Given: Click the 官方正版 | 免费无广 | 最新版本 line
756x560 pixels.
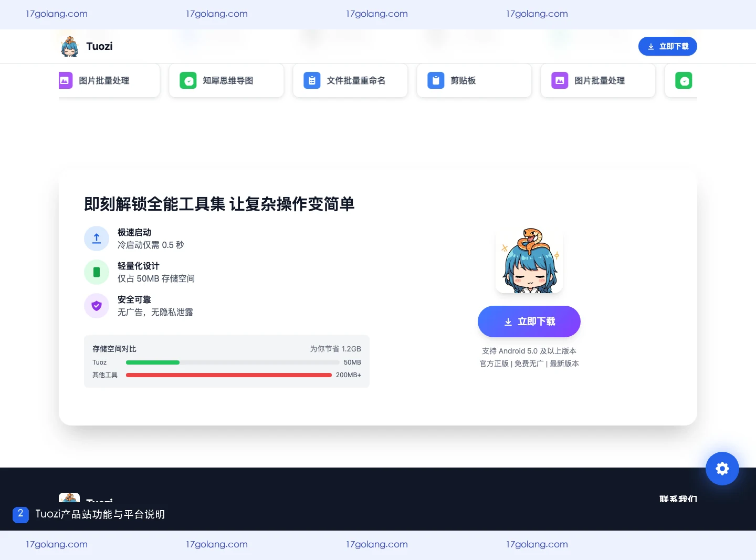Looking at the screenshot, I should [529, 364].
